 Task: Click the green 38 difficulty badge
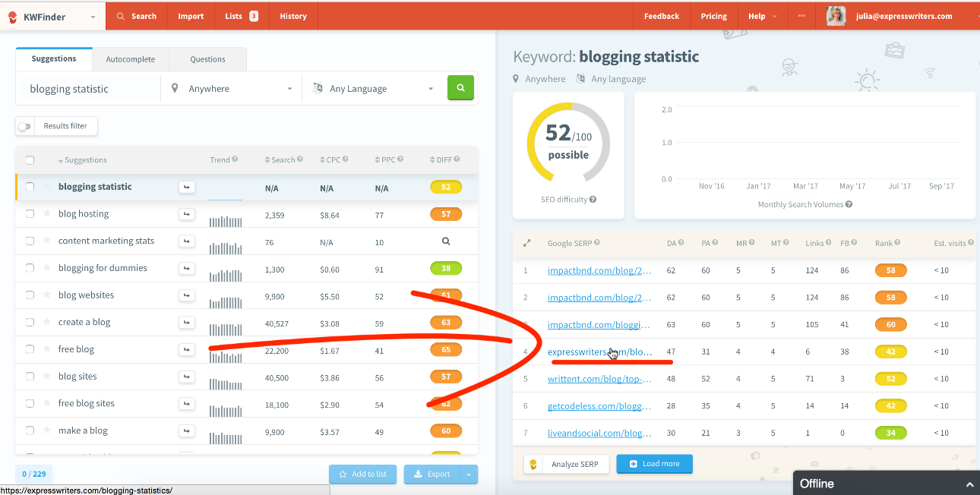coord(446,268)
